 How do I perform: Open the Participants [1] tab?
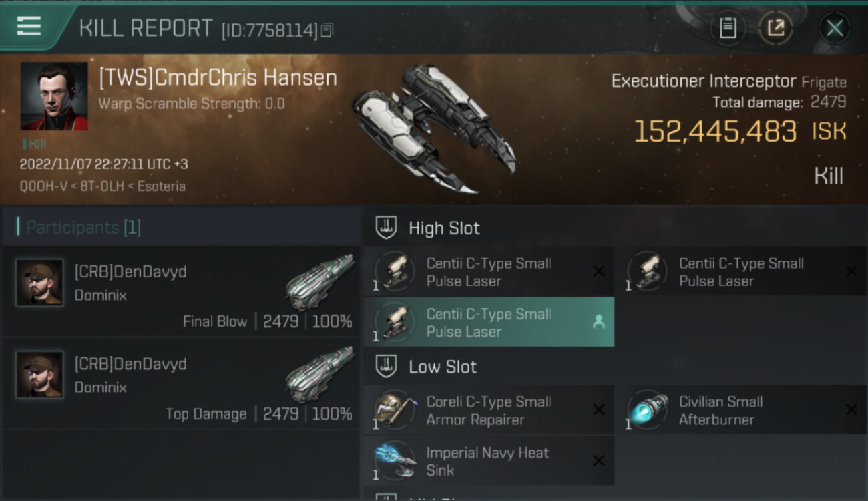pyautogui.click(x=83, y=228)
